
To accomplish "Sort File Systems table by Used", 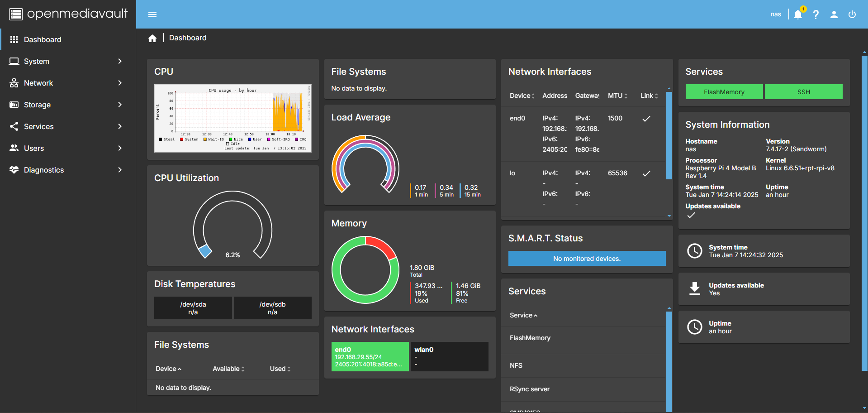I will tap(280, 369).
